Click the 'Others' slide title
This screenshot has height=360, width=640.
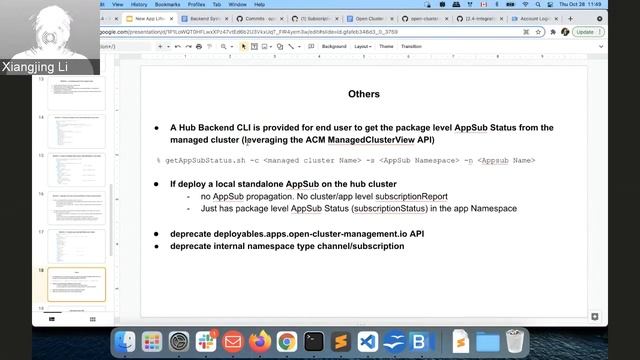364,94
